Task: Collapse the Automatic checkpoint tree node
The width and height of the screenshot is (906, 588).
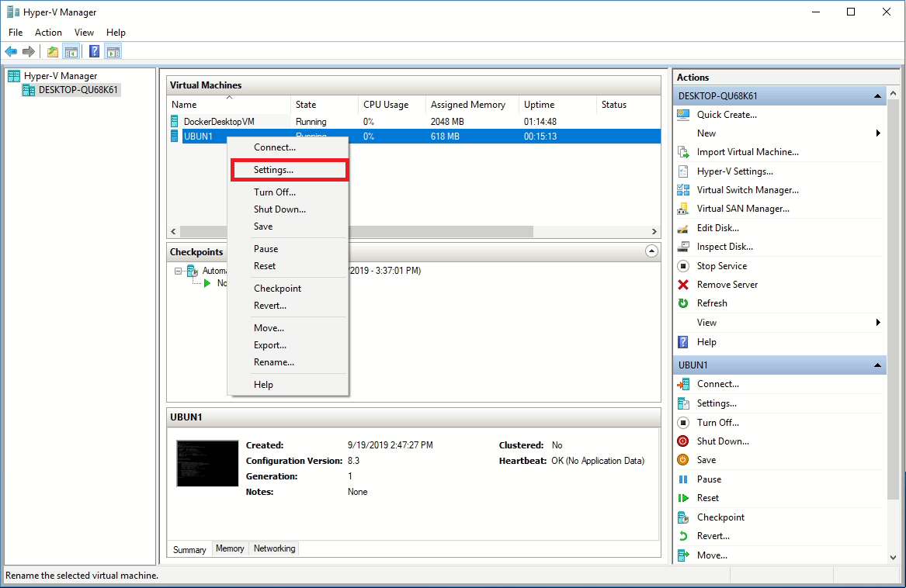Action: pyautogui.click(x=178, y=271)
